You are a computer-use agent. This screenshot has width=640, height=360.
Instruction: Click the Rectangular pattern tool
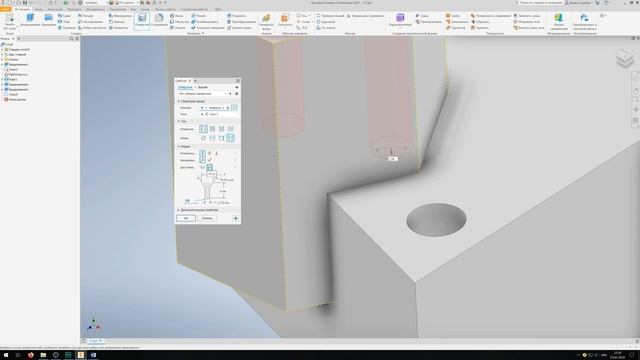pos(331,16)
